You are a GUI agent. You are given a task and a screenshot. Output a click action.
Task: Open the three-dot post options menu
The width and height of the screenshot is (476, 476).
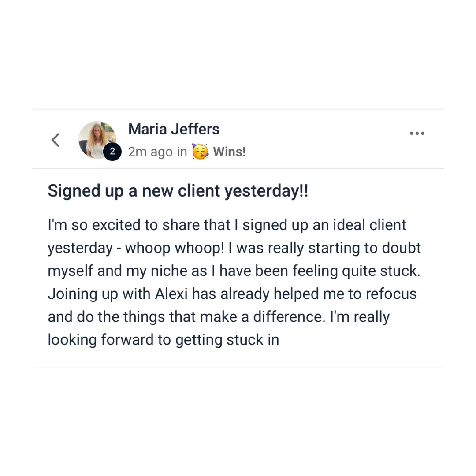[417, 133]
